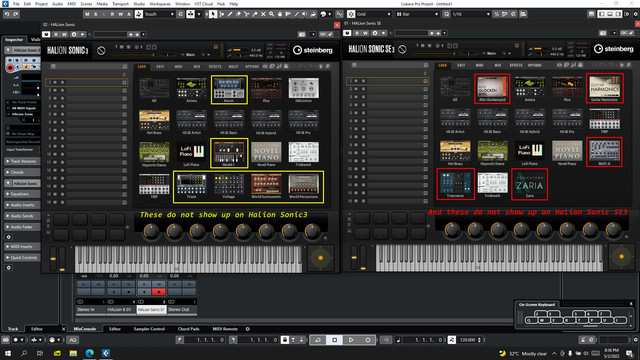Click the Undo arrow in Cubase toolbar
640x360 pixels.
tap(7, 14)
